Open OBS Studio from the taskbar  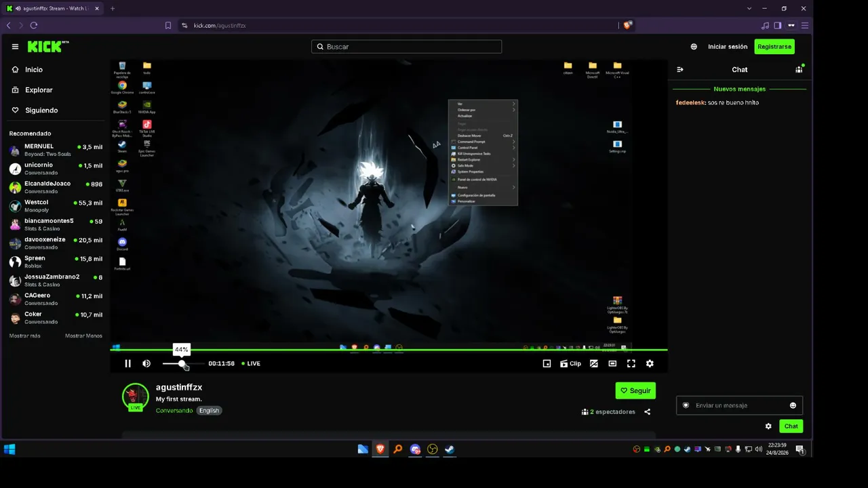coord(432,449)
